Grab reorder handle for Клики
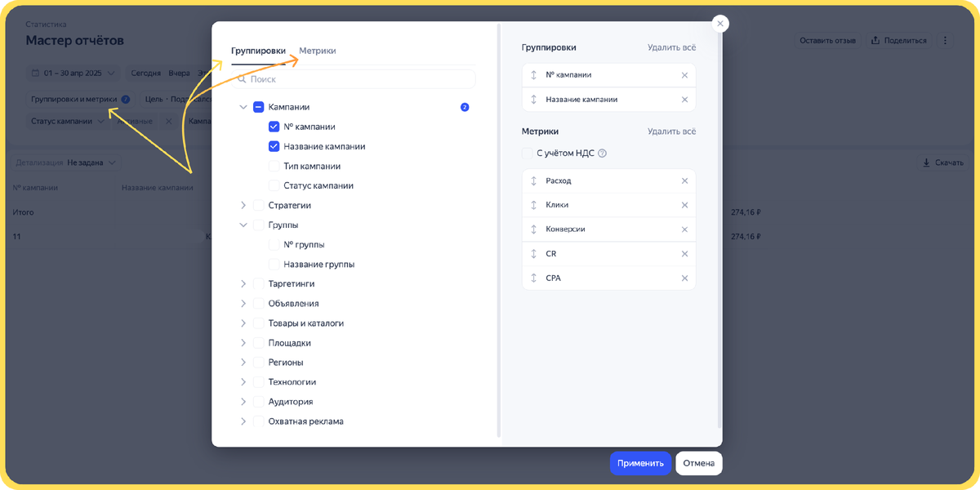This screenshot has width=980, height=490. tap(533, 205)
